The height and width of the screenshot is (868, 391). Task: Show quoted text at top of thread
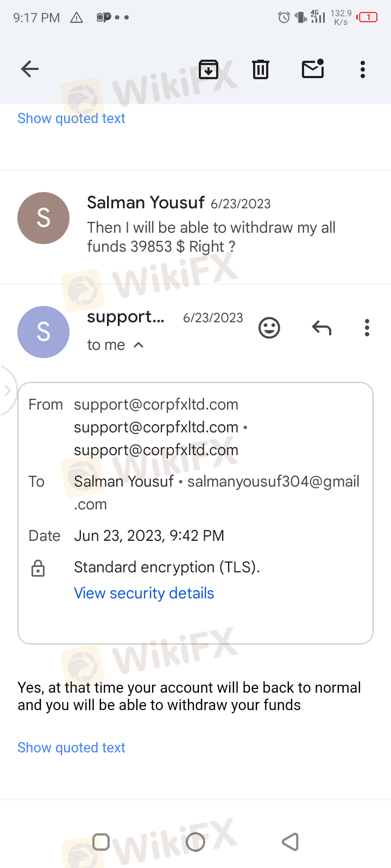(x=71, y=118)
